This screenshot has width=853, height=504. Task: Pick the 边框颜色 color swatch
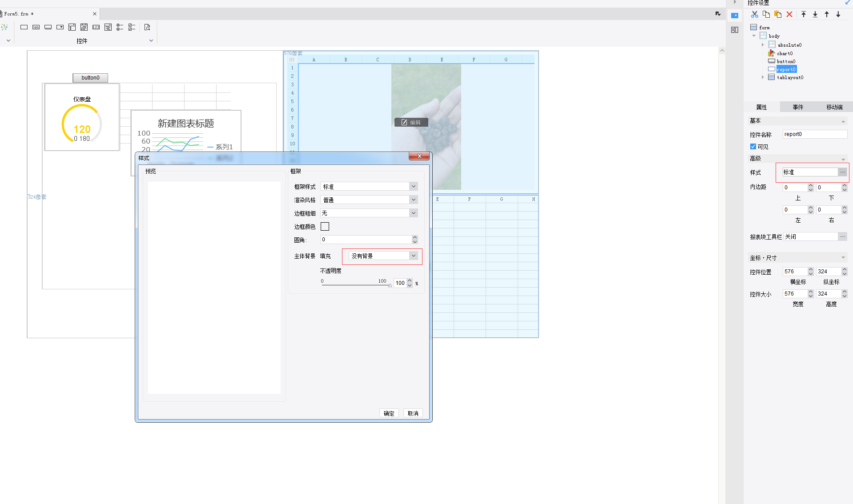pos(325,227)
